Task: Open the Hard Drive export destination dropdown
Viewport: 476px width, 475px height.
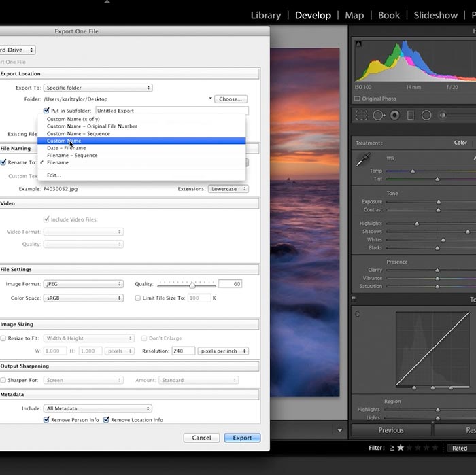Action: (x=17, y=50)
